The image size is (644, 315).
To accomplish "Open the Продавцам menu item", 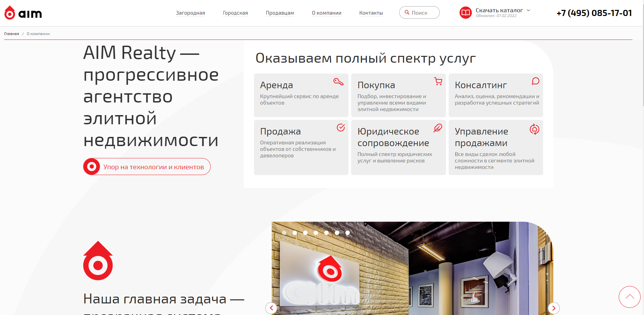I will coord(280,13).
